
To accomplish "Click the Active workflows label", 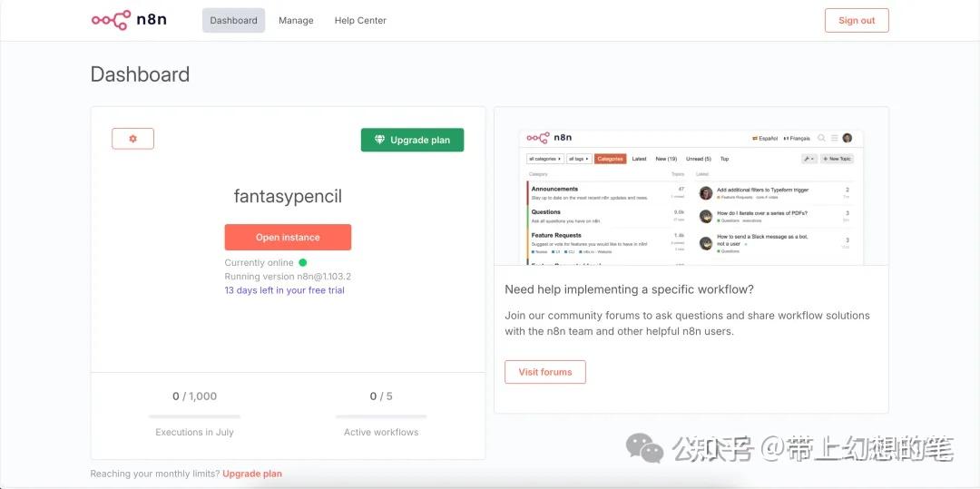I will (x=381, y=432).
